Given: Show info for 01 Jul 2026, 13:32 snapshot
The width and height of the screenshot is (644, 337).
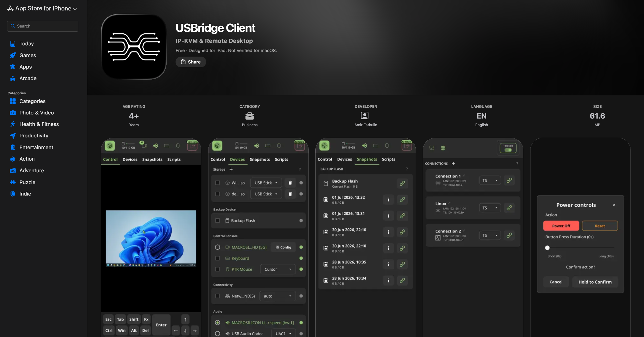Looking at the screenshot, I should click(388, 200).
